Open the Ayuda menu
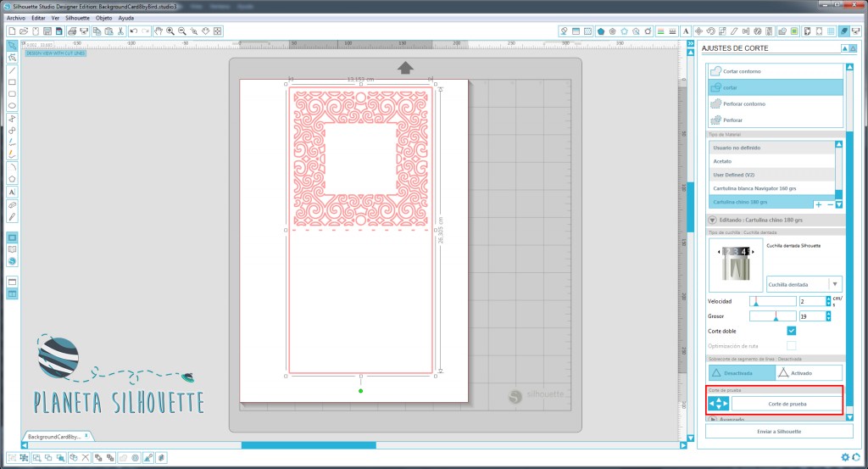The height and width of the screenshot is (469, 868). pos(126,18)
